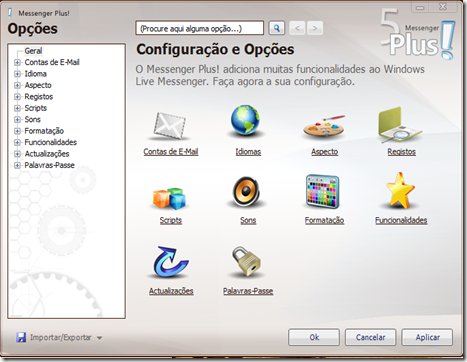Expand the Palavras-Passe tree node
Viewport: 467px width, 362px height.
coord(17,165)
